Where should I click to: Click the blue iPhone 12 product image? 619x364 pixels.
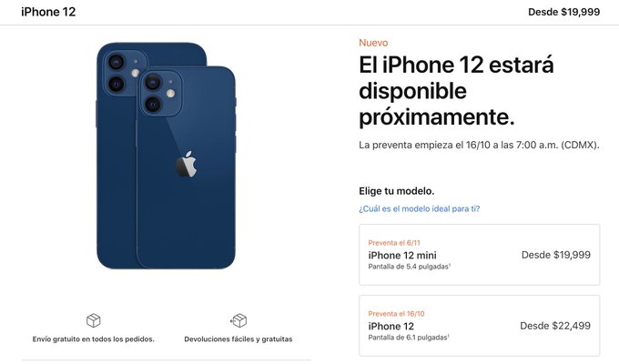(x=167, y=156)
